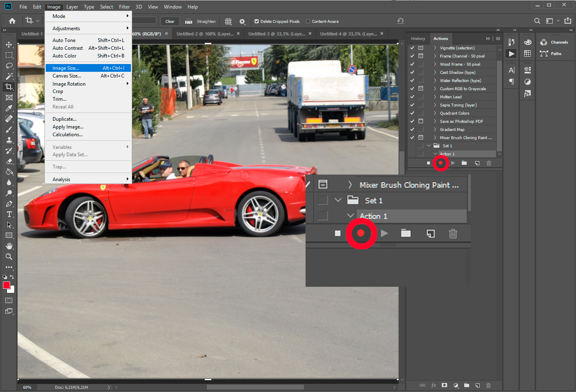Open the Image Size submenu arrow for Image Rotation
The height and width of the screenshot is (392, 576).
[128, 84]
